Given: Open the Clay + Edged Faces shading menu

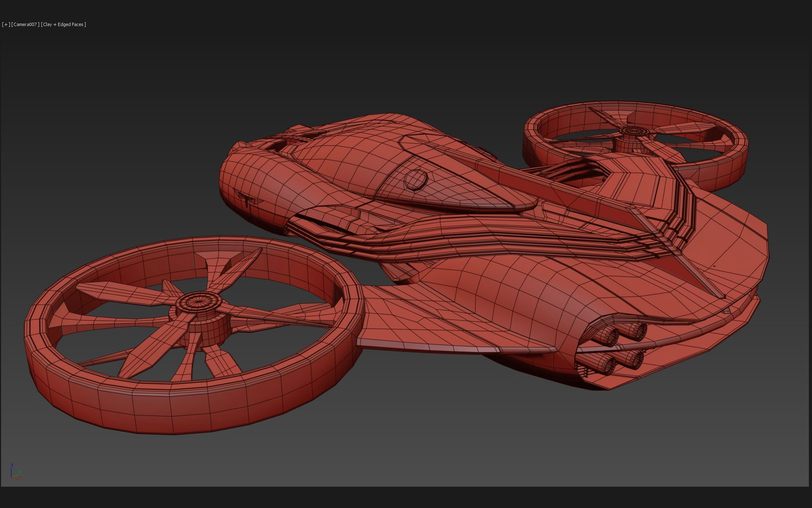Looking at the screenshot, I should pyautogui.click(x=63, y=24).
